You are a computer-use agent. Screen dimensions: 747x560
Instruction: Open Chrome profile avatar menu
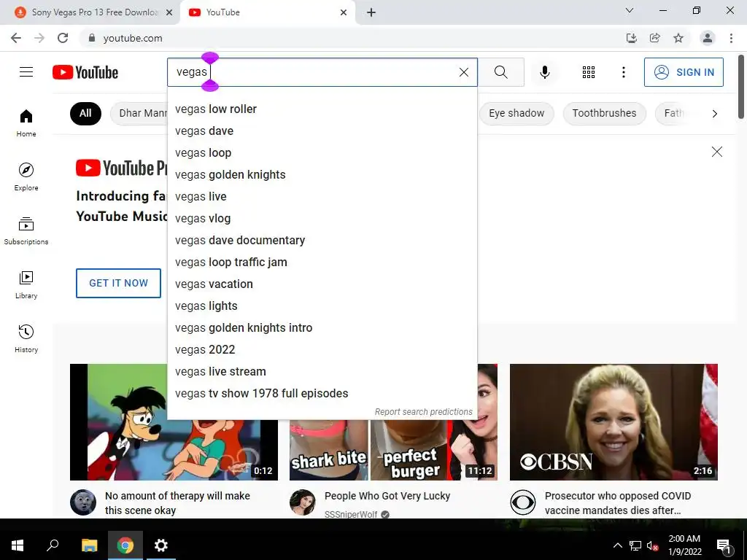708,38
